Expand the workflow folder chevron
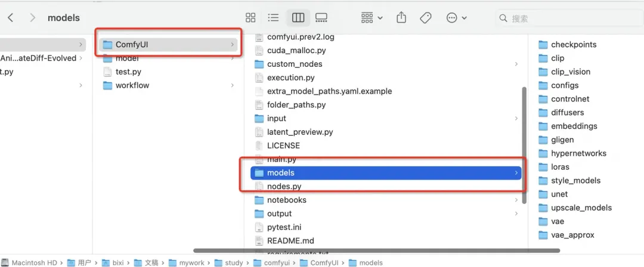Screen dimensions: 644x267 point(232,85)
